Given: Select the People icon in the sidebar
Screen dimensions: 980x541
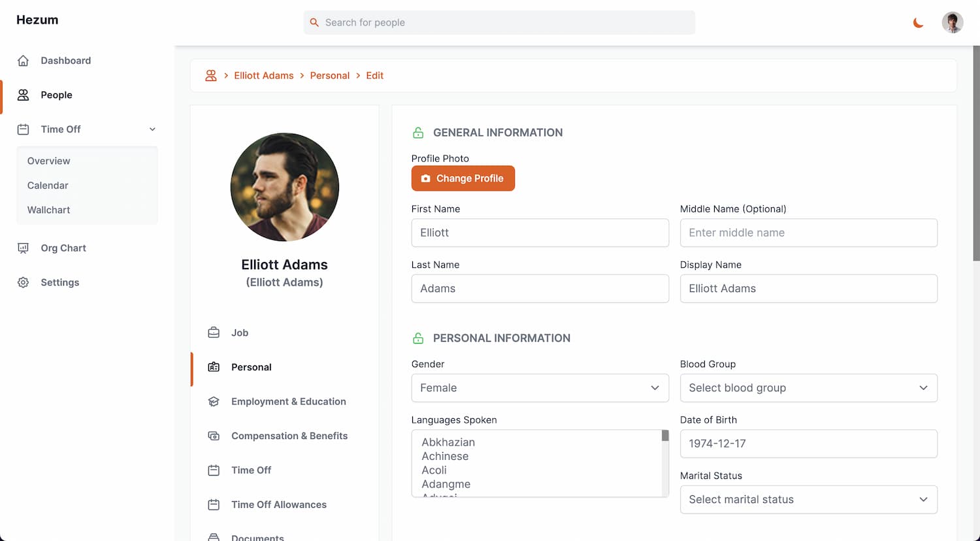Looking at the screenshot, I should [23, 95].
